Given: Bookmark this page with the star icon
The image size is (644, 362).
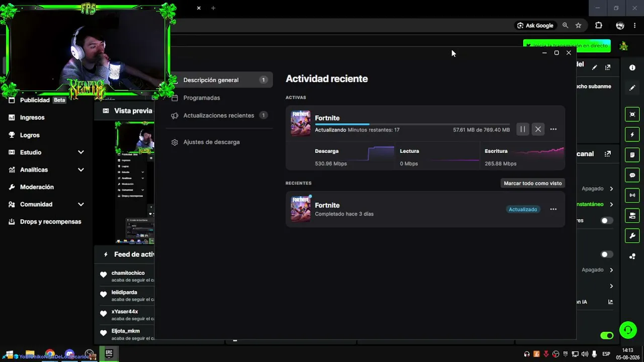Looking at the screenshot, I should tap(579, 25).
